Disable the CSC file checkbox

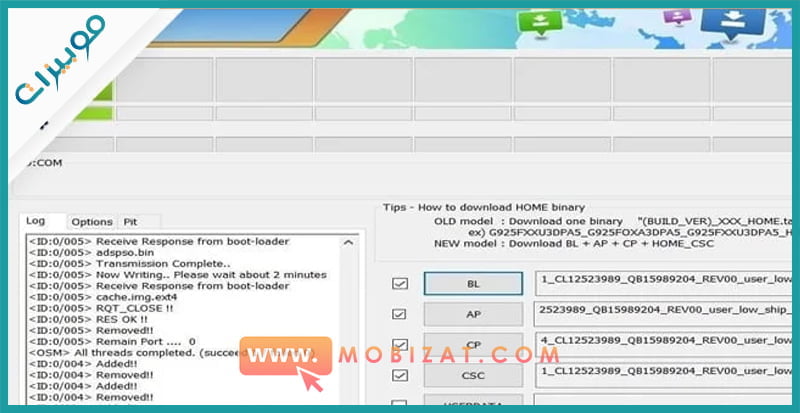[x=400, y=376]
